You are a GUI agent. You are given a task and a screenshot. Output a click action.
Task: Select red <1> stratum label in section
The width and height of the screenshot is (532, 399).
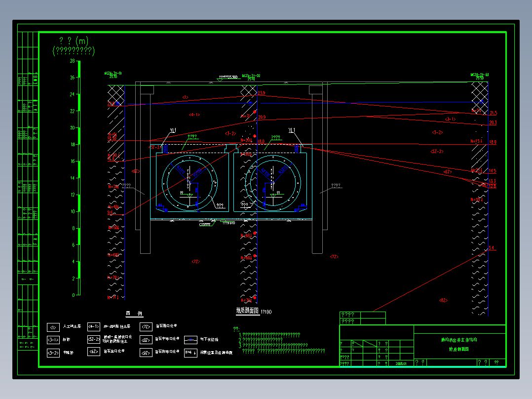185,97
